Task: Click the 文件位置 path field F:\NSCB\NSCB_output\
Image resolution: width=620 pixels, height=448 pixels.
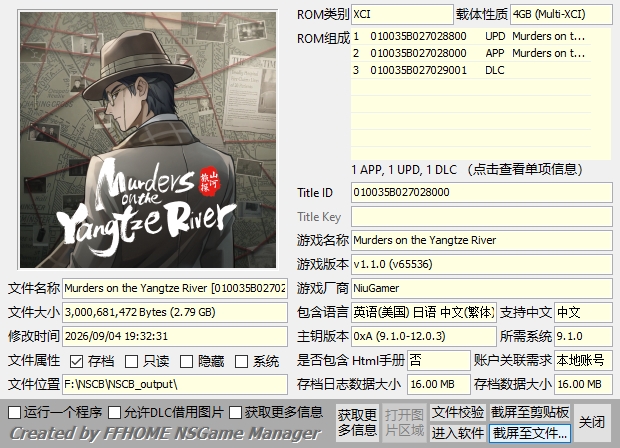Action: click(175, 384)
